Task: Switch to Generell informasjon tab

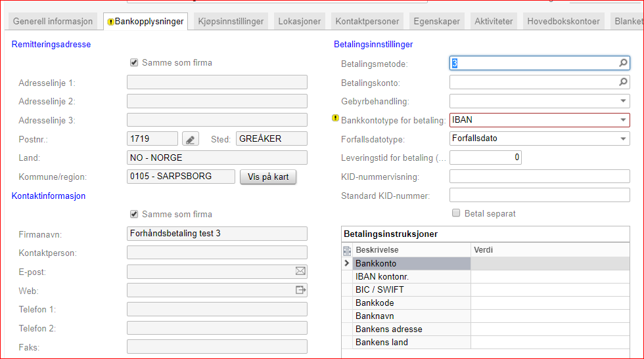Action: click(x=53, y=22)
